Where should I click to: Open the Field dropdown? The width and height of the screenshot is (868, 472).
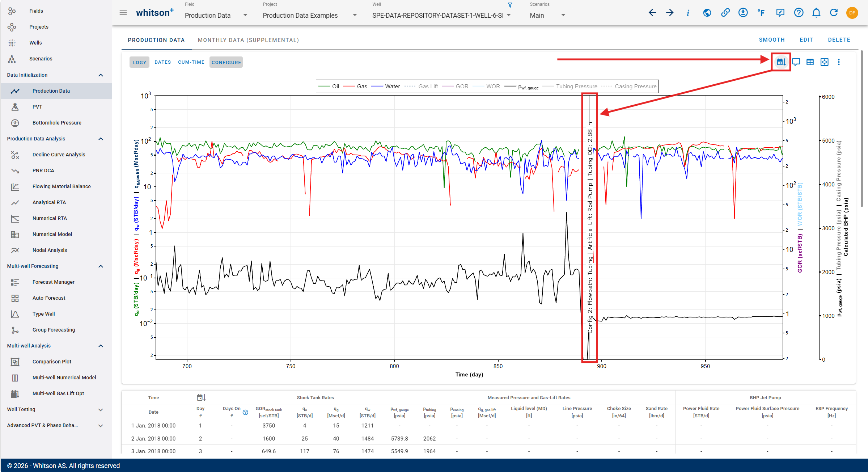[x=216, y=15]
